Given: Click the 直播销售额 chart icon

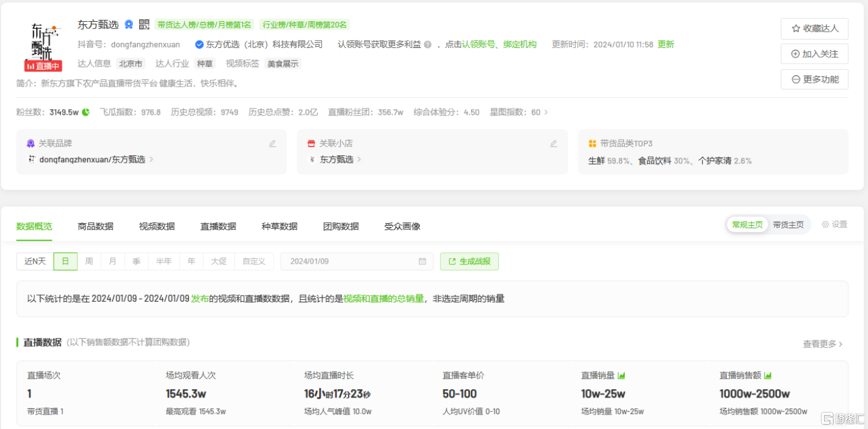Looking at the screenshot, I should coord(768,375).
